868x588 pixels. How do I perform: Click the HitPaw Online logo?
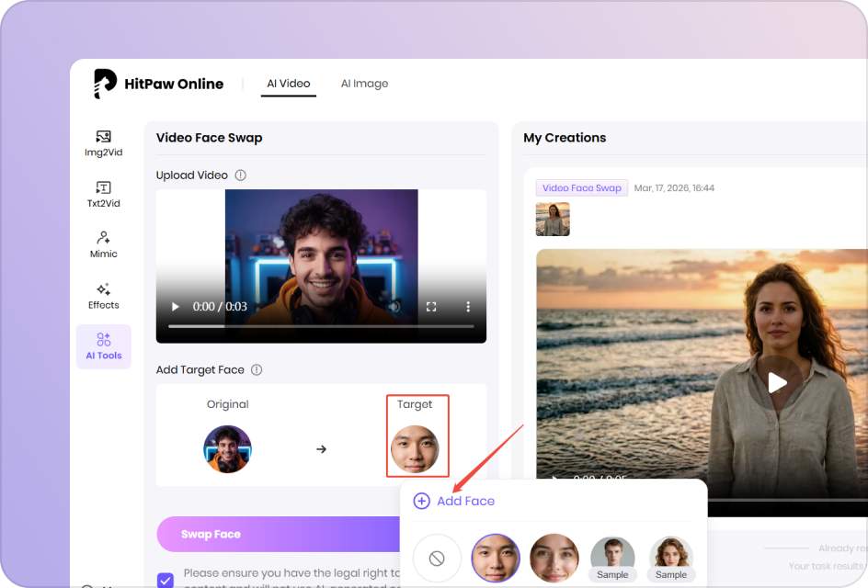coord(158,84)
